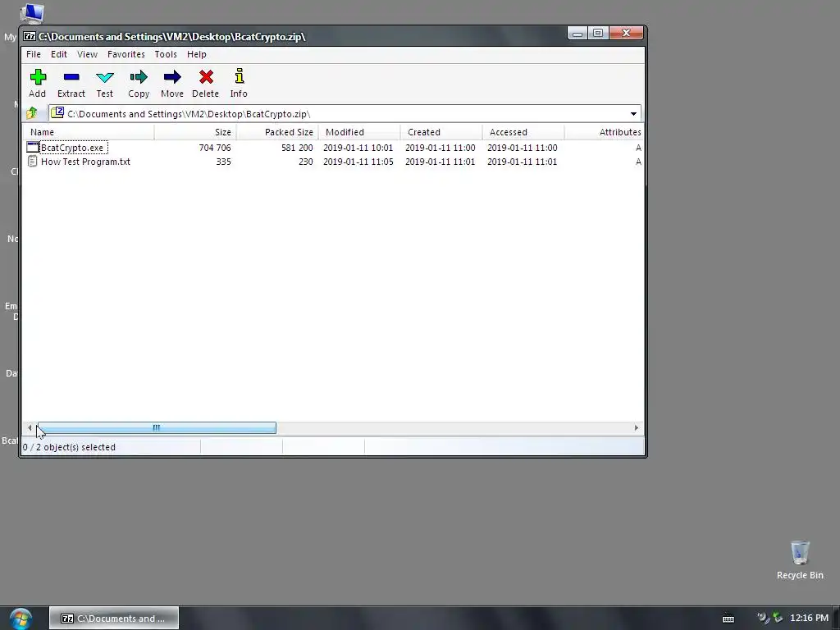Click the horizontal scrollbar thumb
The width and height of the screenshot is (840, 630).
pyautogui.click(x=157, y=427)
